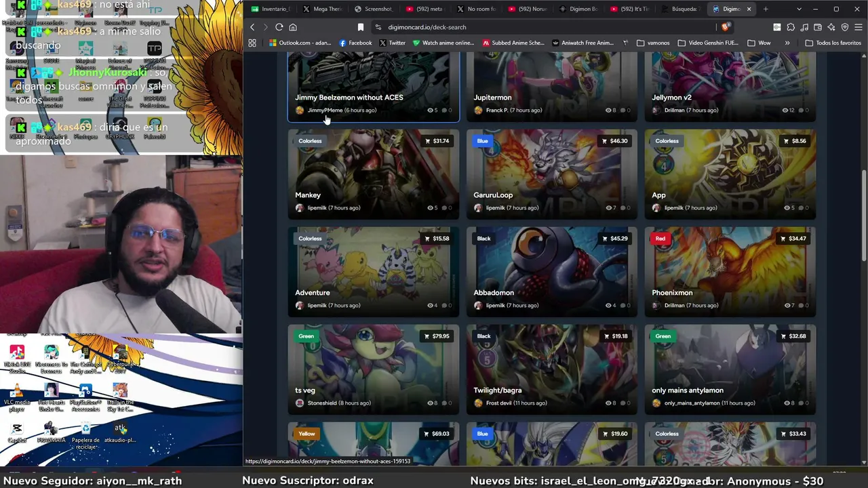This screenshot has width=868, height=488.
Task: Open the Watch anime online bookmark
Action: coord(442,43)
